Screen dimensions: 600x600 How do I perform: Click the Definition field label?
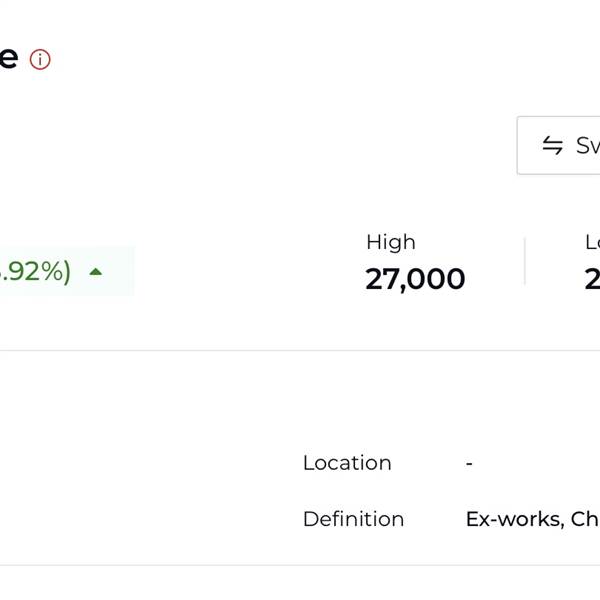[353, 519]
